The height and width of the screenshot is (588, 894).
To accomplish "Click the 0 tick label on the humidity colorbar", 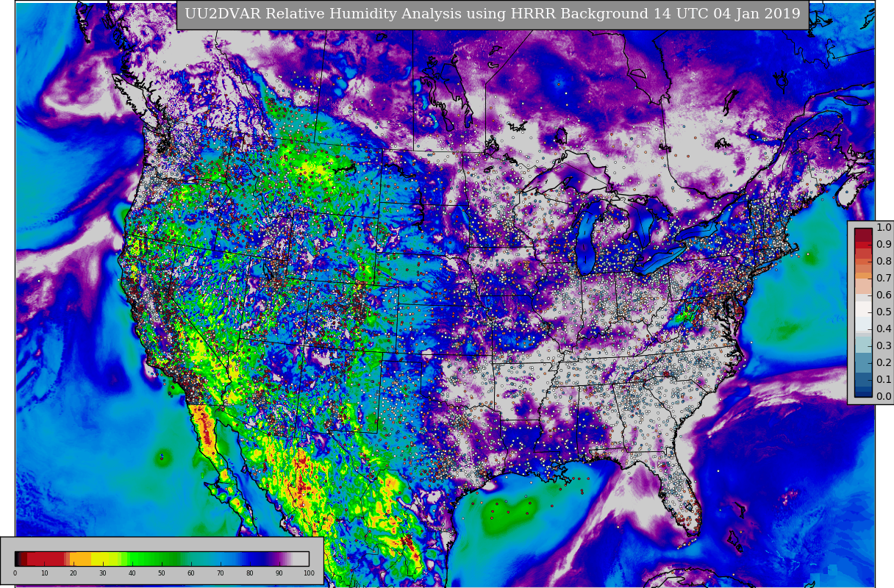I will click(x=15, y=573).
